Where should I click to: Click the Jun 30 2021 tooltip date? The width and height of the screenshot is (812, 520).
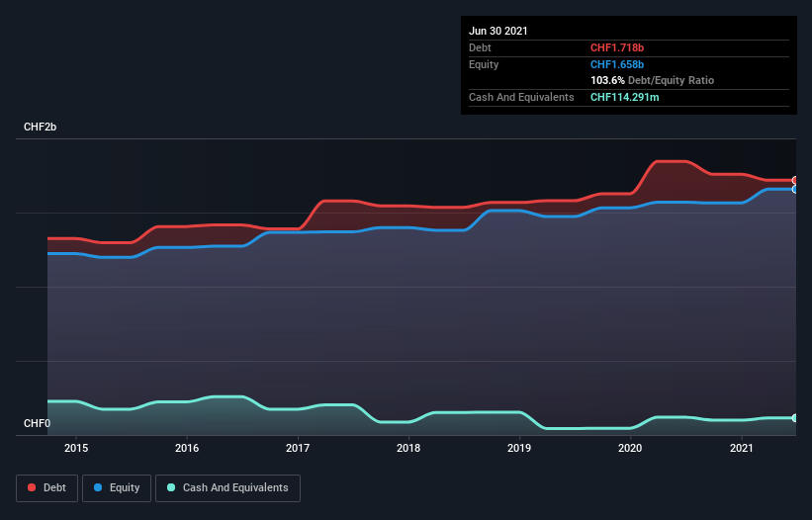click(x=498, y=31)
